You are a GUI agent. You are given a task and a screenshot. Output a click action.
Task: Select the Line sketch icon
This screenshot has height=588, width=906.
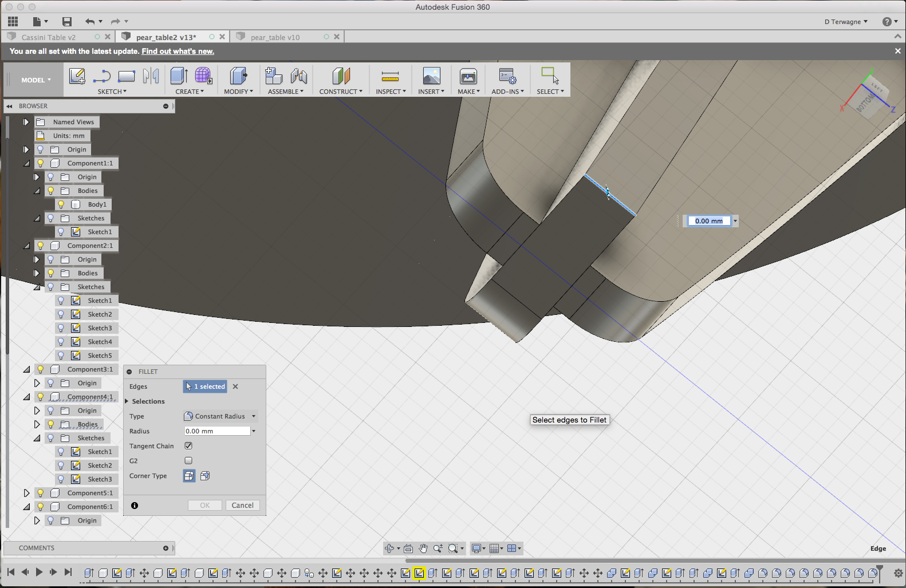[102, 76]
